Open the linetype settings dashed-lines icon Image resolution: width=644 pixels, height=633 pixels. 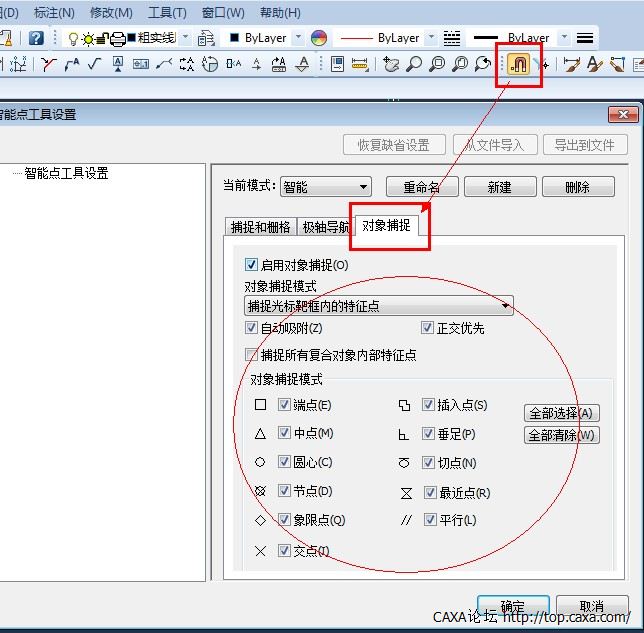[452, 38]
